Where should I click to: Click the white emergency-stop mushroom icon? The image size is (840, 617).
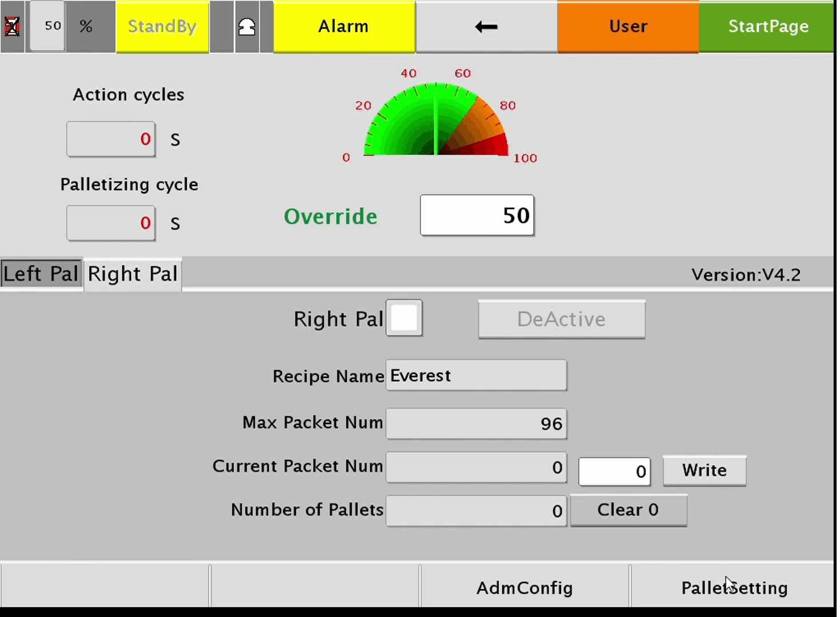tap(247, 27)
